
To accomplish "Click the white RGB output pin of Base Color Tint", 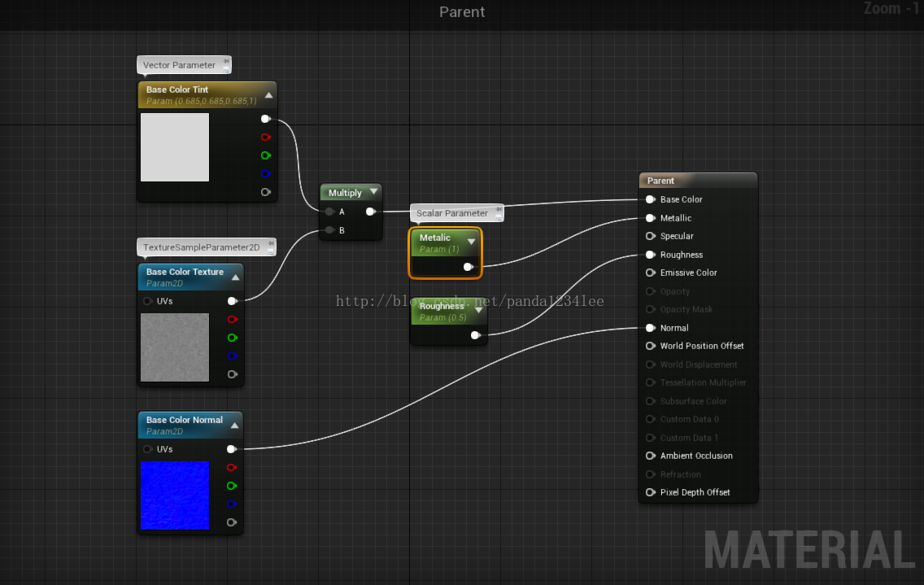I will pyautogui.click(x=266, y=119).
